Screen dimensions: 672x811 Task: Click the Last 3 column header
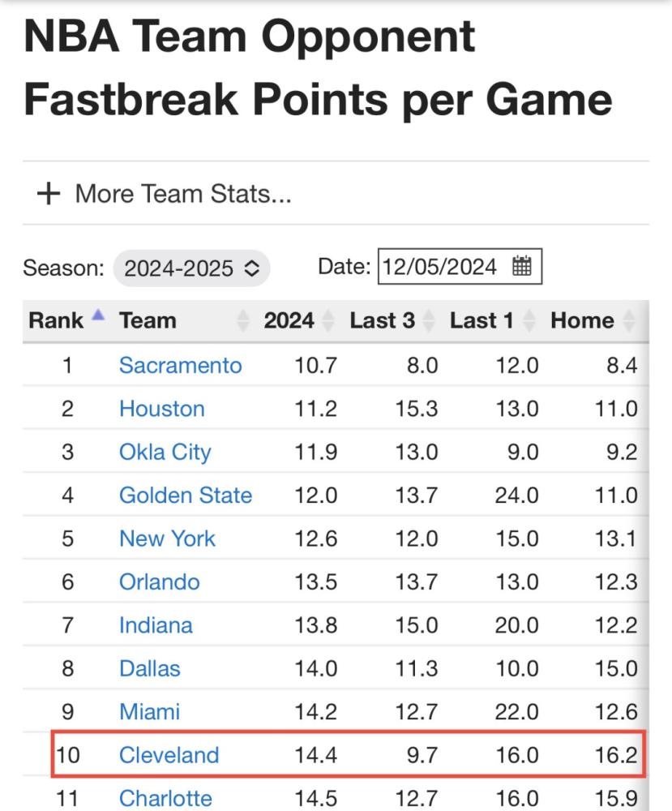point(382,320)
